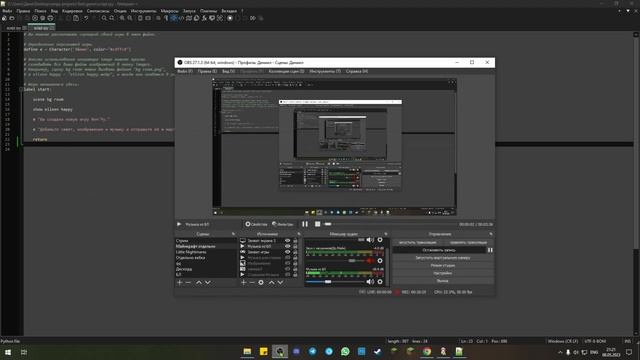Toggle the lock on Музыка из БЛ source
Image resolution: width=640 pixels, height=360 pixels.
[295, 246]
